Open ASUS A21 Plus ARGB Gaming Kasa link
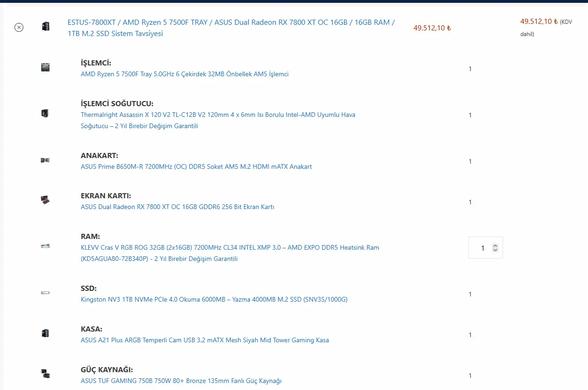This screenshot has height=390, width=588. [x=205, y=340]
